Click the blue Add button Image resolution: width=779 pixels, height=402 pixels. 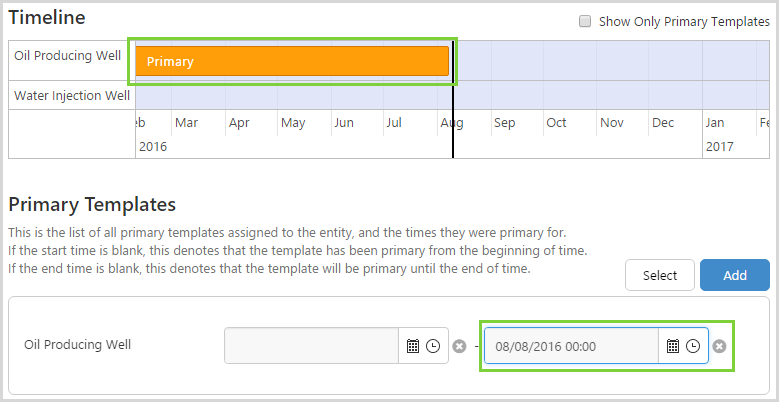tap(734, 275)
